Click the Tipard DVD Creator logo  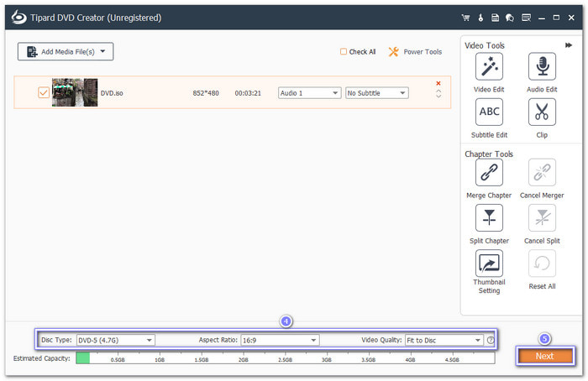[x=18, y=18]
